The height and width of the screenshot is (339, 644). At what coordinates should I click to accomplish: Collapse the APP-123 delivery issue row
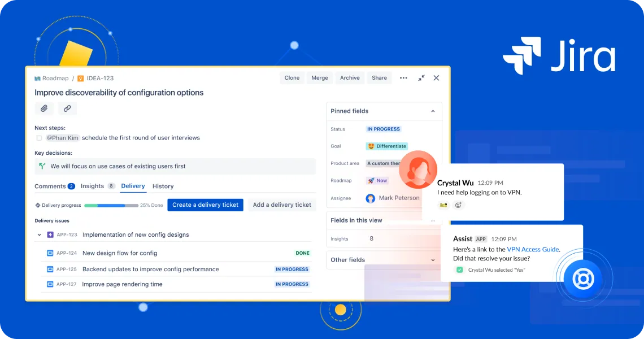(x=40, y=235)
